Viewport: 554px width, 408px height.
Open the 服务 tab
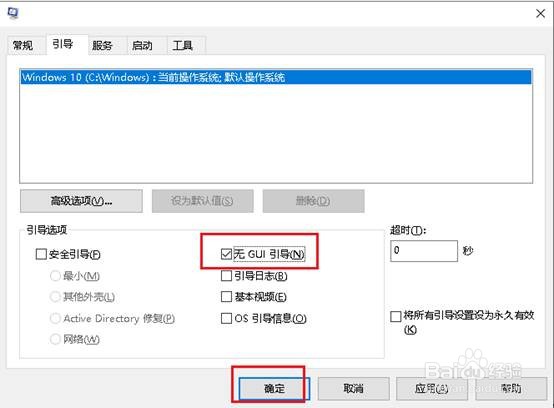pos(102,46)
